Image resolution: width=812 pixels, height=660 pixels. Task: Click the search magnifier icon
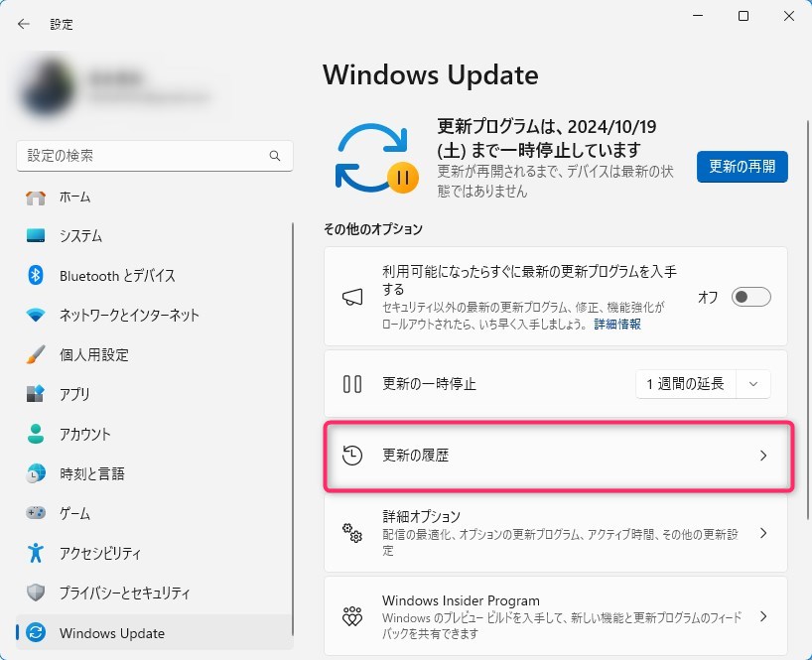coord(275,157)
